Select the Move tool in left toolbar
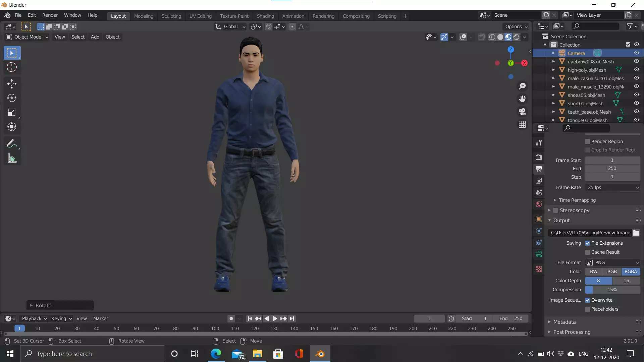 coord(12,83)
